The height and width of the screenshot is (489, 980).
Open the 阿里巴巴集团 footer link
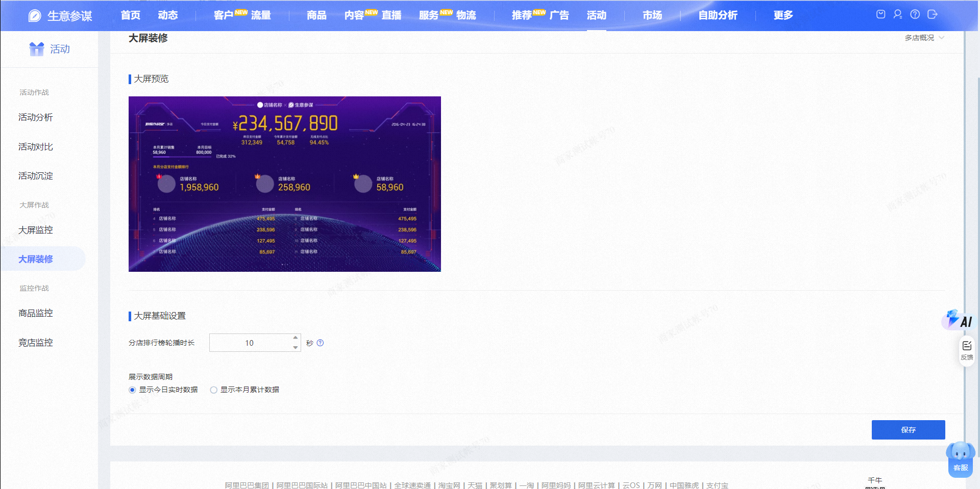[247, 485]
